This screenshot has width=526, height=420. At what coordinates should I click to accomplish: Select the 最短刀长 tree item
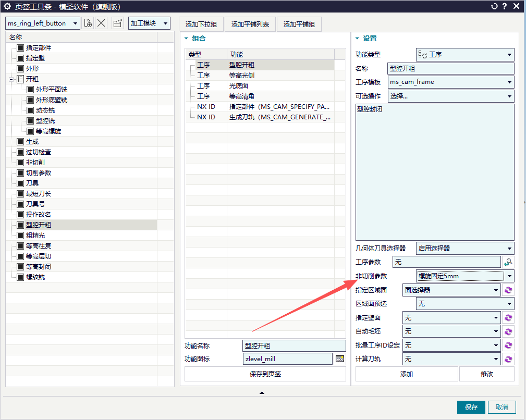click(x=39, y=194)
